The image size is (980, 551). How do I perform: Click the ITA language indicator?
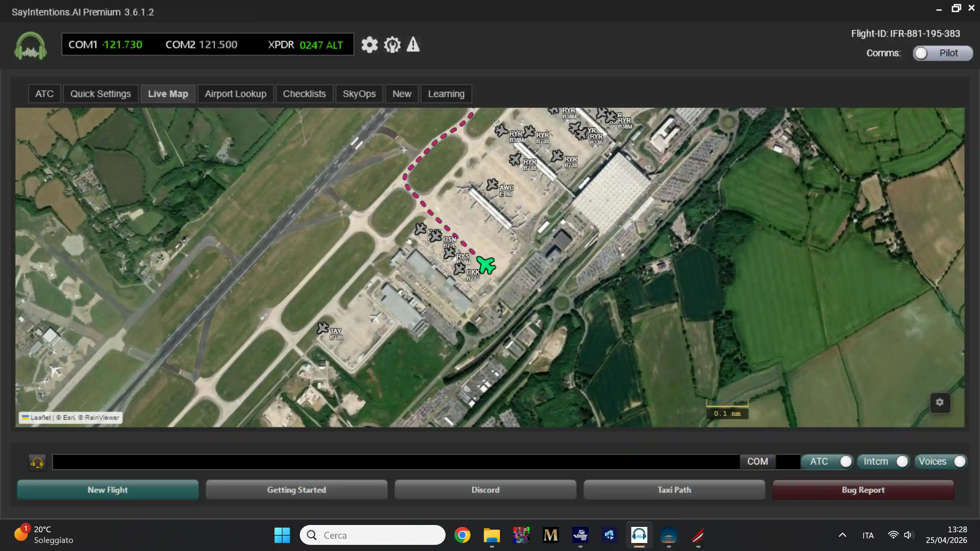click(868, 535)
